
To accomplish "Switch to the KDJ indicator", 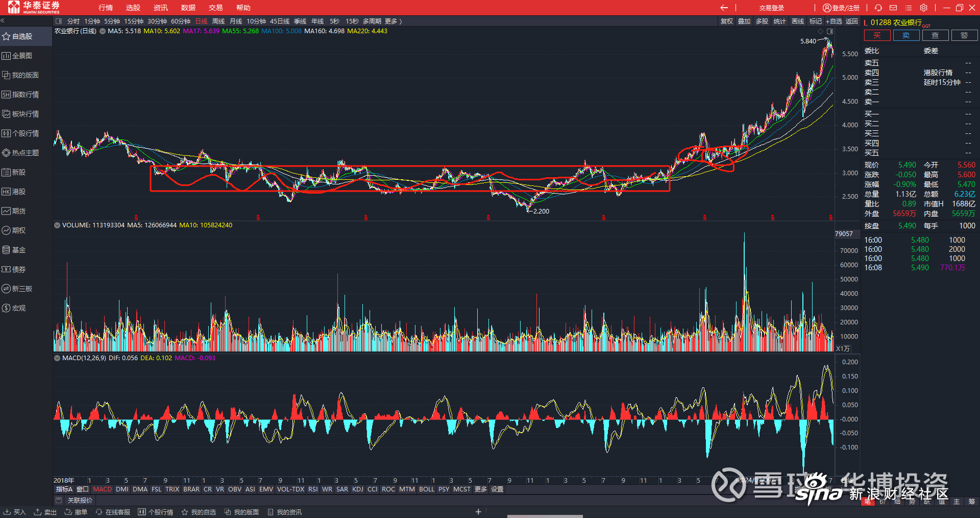I will click(358, 489).
